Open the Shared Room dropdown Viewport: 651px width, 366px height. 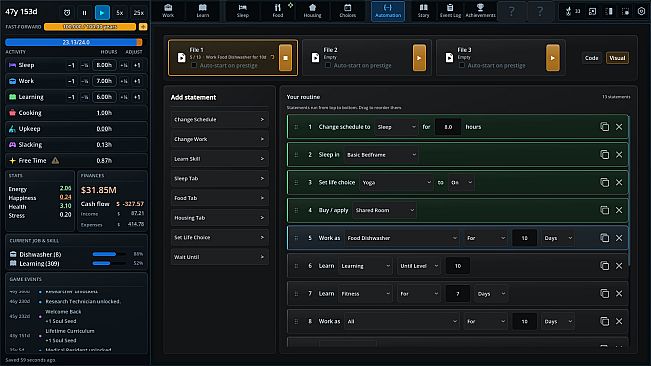[x=384, y=210]
